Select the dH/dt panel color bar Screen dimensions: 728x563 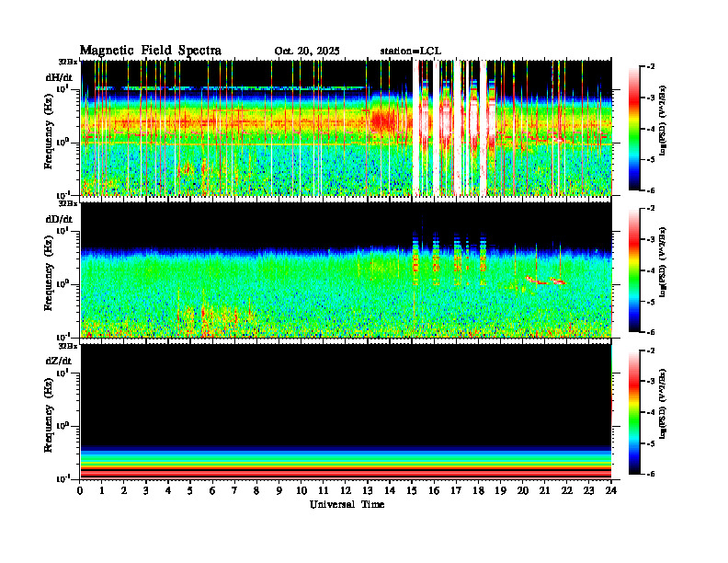[634, 129]
